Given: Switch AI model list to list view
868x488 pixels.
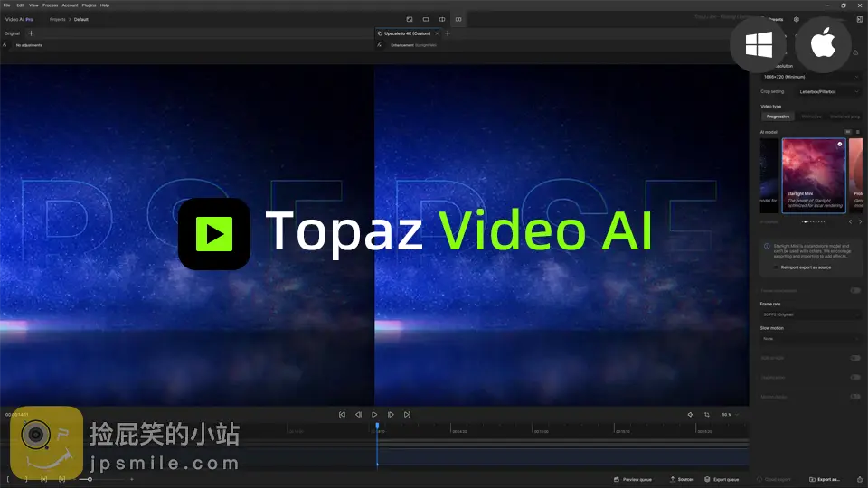Looking at the screenshot, I should click(858, 132).
